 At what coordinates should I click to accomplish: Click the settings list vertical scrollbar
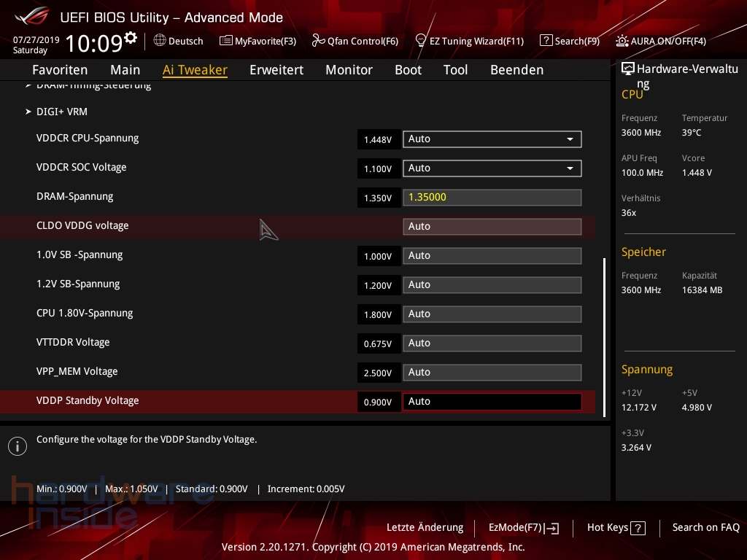[x=604, y=328]
